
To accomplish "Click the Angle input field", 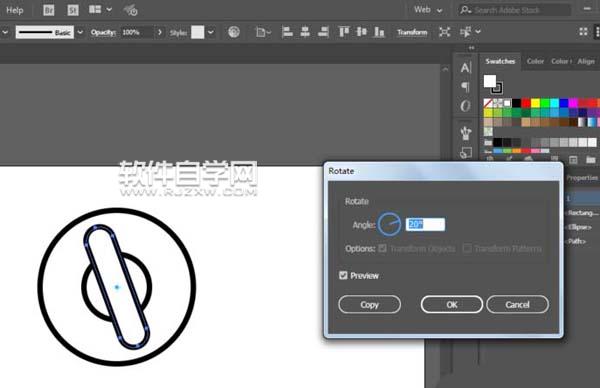I will pyautogui.click(x=425, y=224).
